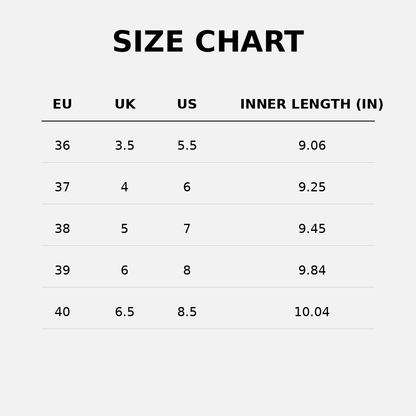
Task: Select the US column header
Action: click(187, 104)
